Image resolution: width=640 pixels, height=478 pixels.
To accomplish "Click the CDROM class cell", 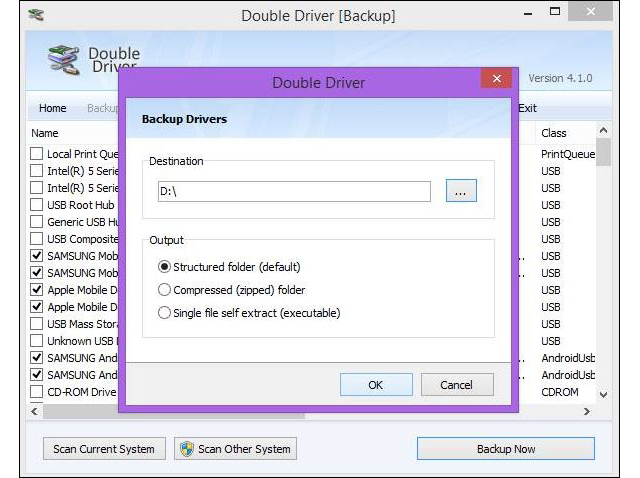I will click(560, 392).
